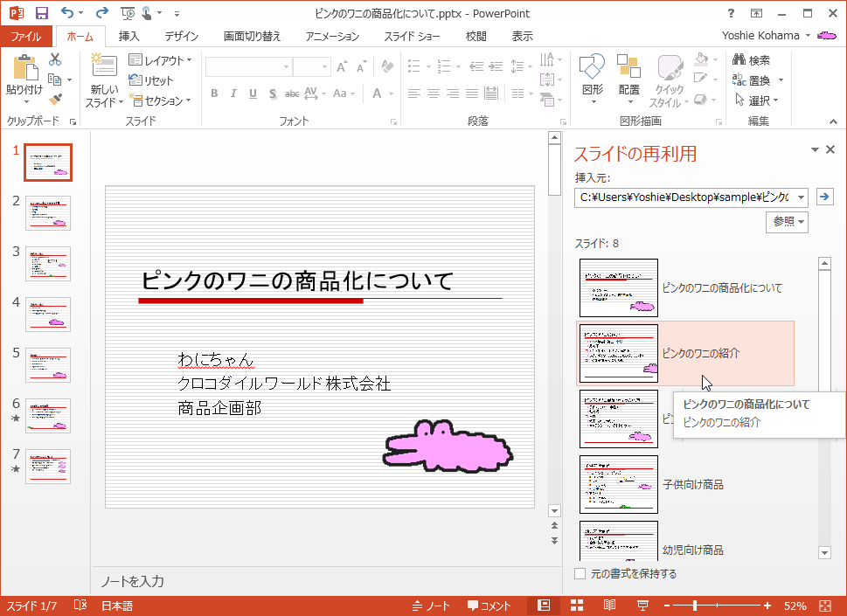Screen dimensions: 847x616
Task: Toggle コメント comments pane in status bar
Action: (x=489, y=606)
